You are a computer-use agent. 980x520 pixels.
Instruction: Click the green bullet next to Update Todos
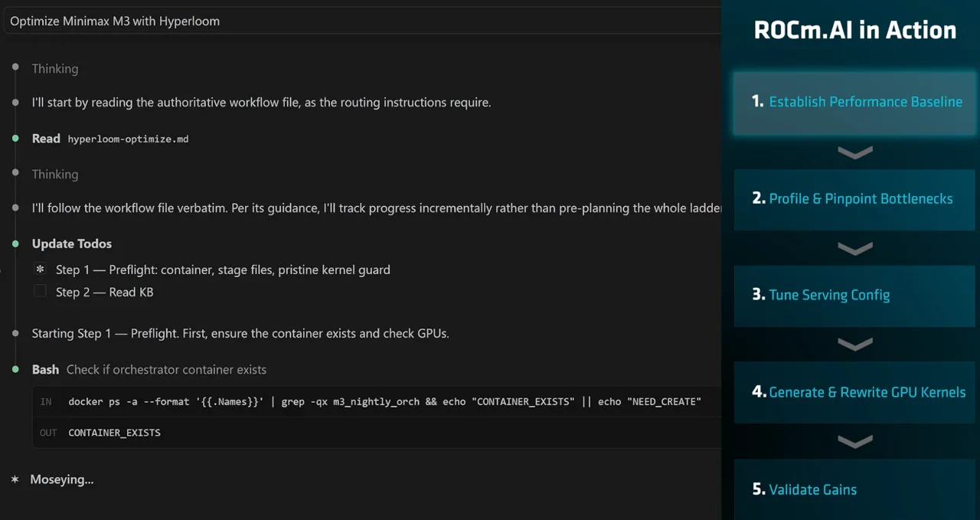15,243
